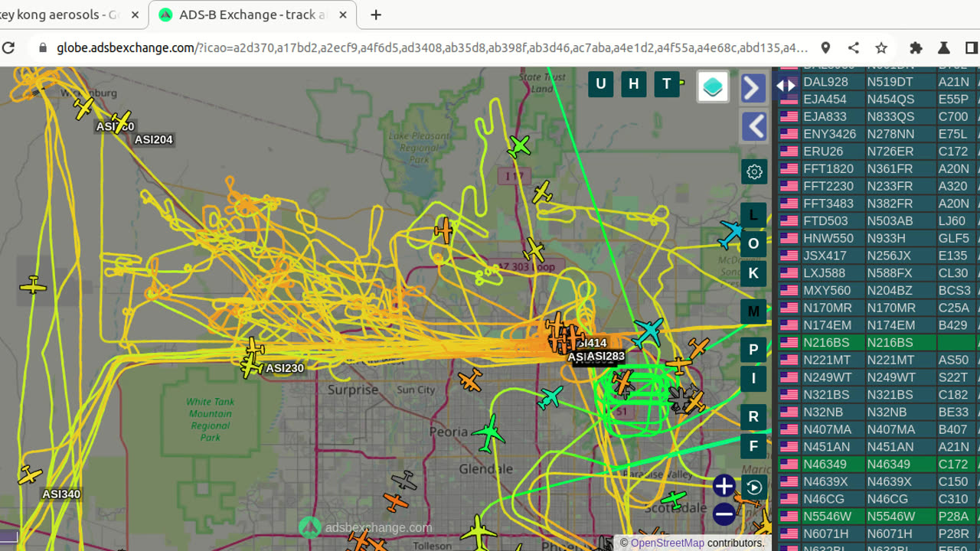Viewport: 980px width, 551px height.
Task: Toggle the H map button
Action: pyautogui.click(x=634, y=84)
